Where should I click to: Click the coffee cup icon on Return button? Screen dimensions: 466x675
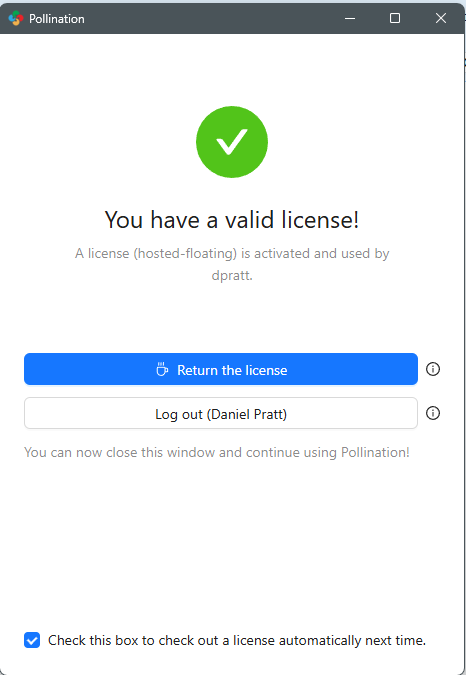point(162,370)
